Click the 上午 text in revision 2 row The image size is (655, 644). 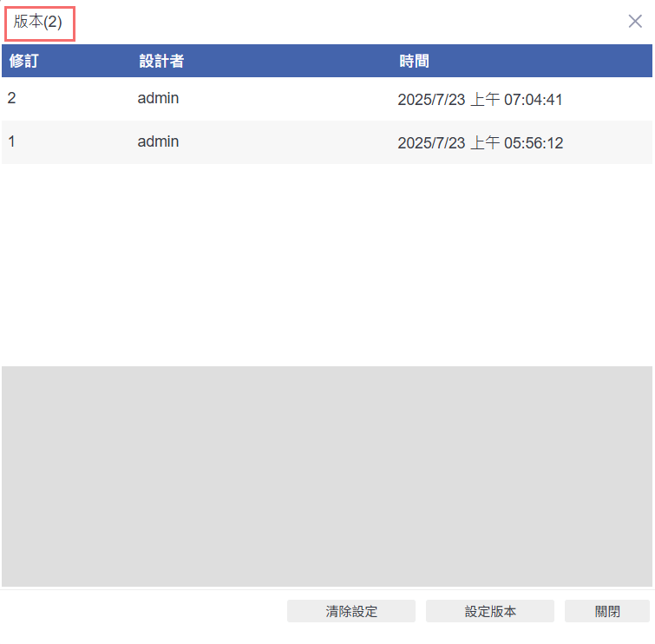(x=484, y=100)
